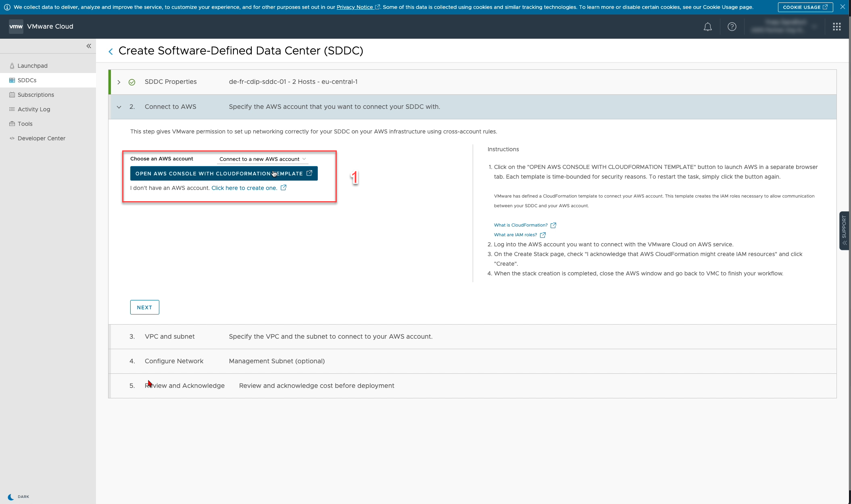The height and width of the screenshot is (504, 851).
Task: Click the Launchpad rocket icon
Action: click(x=12, y=66)
